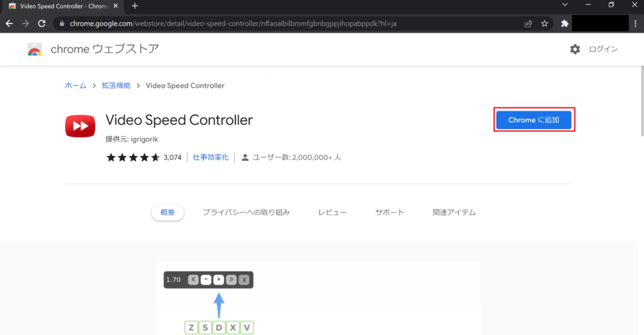Click the lock icon in the address bar
The image size is (644, 335).
[62, 23]
